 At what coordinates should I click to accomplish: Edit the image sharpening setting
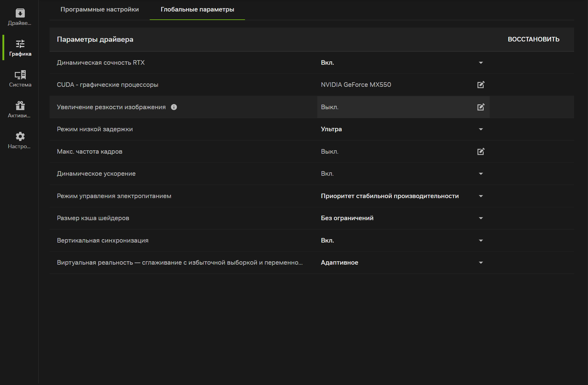tap(481, 107)
